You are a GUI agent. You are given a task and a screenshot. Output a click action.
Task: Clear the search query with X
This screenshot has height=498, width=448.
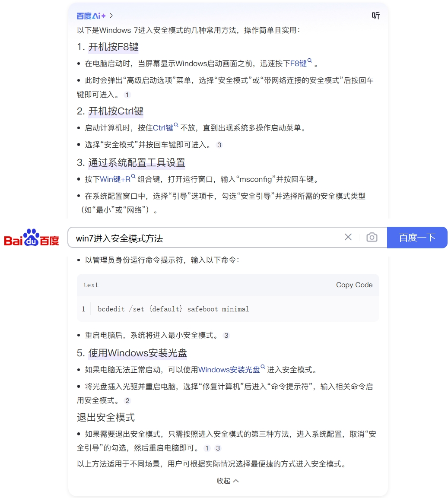pos(348,237)
